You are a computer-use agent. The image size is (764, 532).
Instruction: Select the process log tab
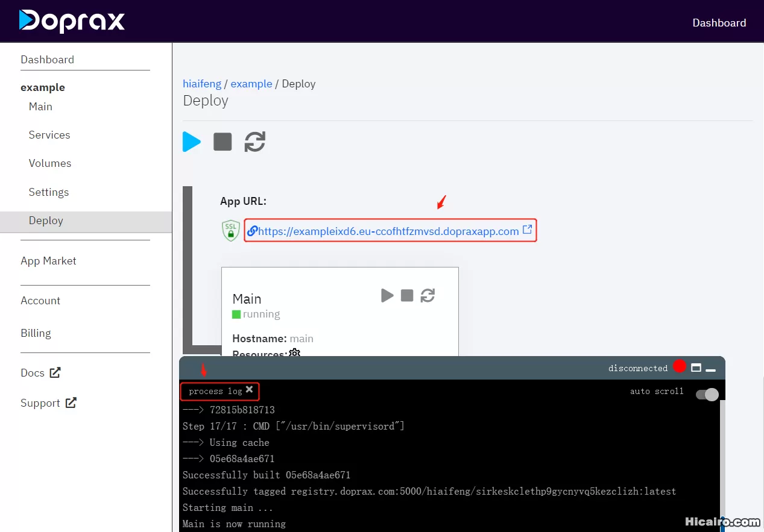pyautogui.click(x=215, y=392)
